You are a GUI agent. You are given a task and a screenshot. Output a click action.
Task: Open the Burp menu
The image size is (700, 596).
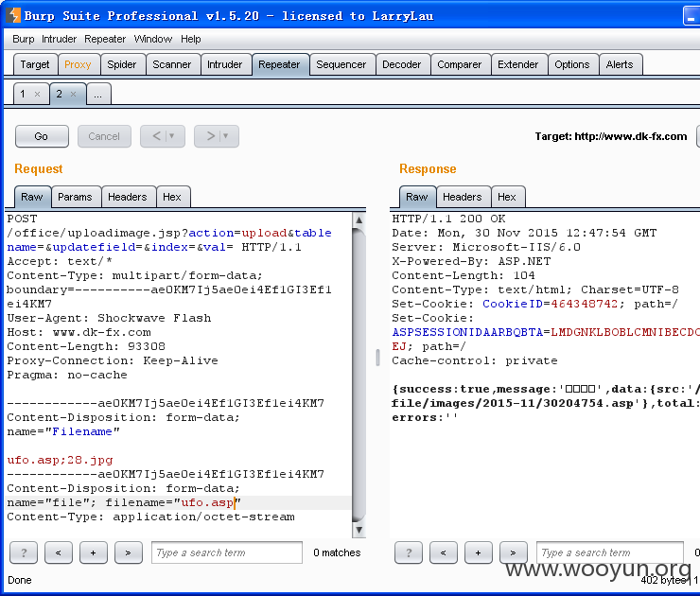tap(24, 39)
